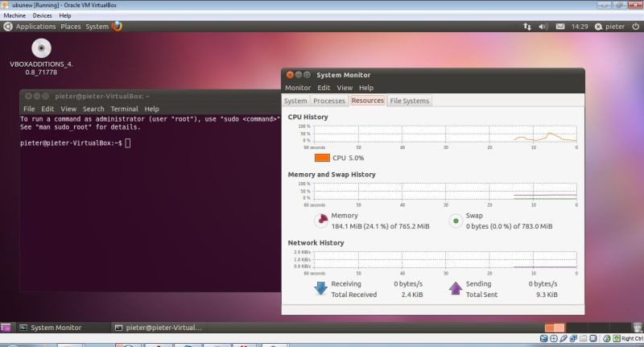Click the CPU History heading

pyautogui.click(x=308, y=117)
